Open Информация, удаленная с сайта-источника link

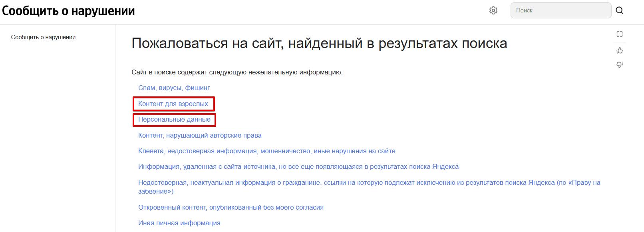[298, 167]
